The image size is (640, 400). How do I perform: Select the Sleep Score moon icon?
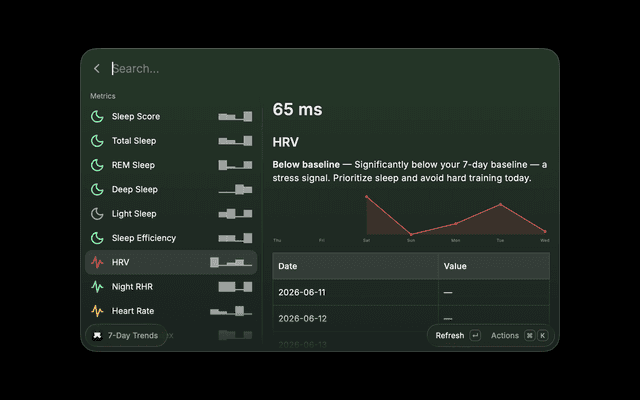tap(97, 116)
